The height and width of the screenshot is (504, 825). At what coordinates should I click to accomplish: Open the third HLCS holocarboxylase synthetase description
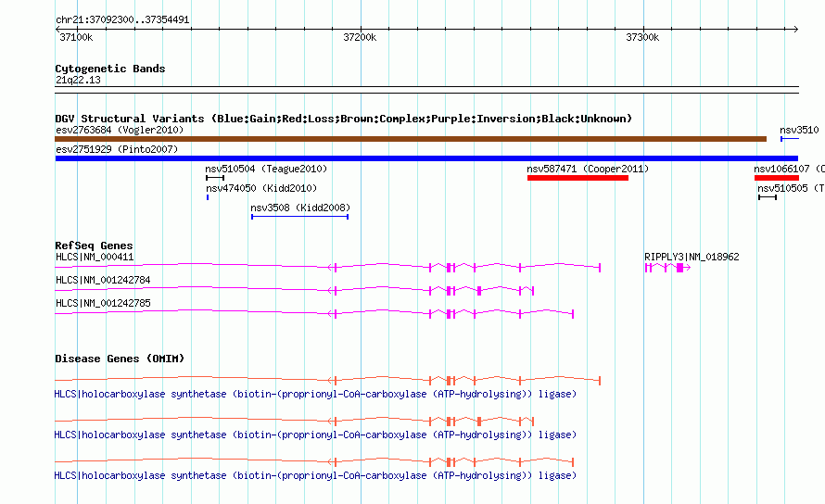tap(315, 475)
